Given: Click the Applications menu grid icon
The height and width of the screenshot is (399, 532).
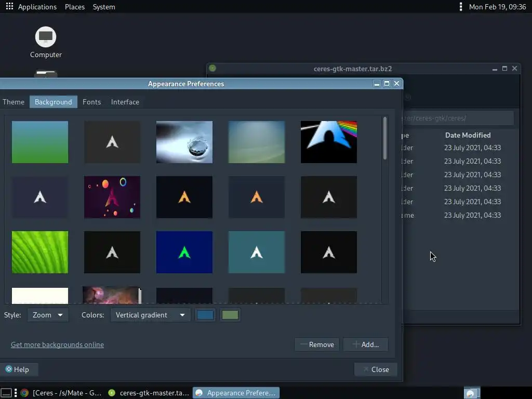Looking at the screenshot, I should point(9,6).
